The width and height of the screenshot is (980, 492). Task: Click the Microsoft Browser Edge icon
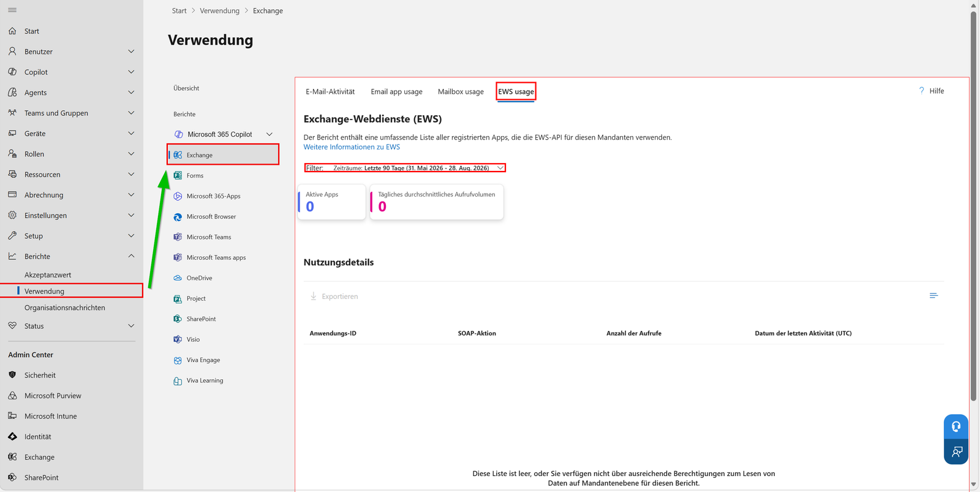(x=178, y=216)
